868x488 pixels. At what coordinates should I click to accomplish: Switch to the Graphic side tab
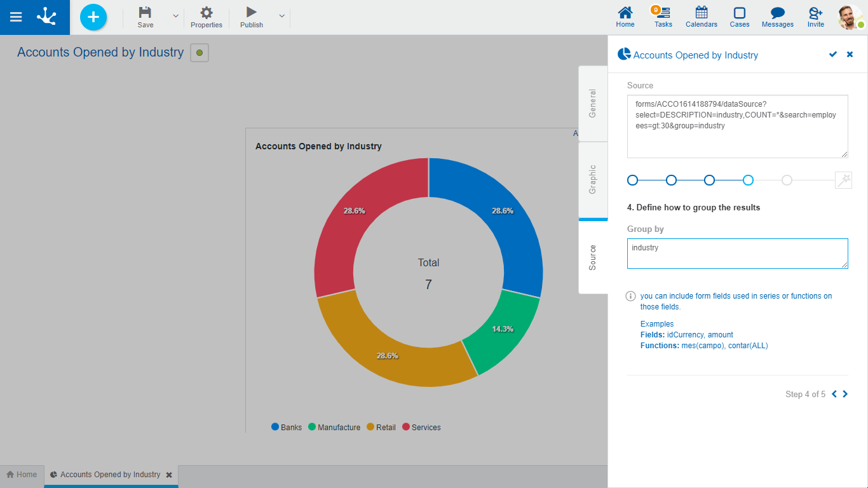[x=593, y=179]
